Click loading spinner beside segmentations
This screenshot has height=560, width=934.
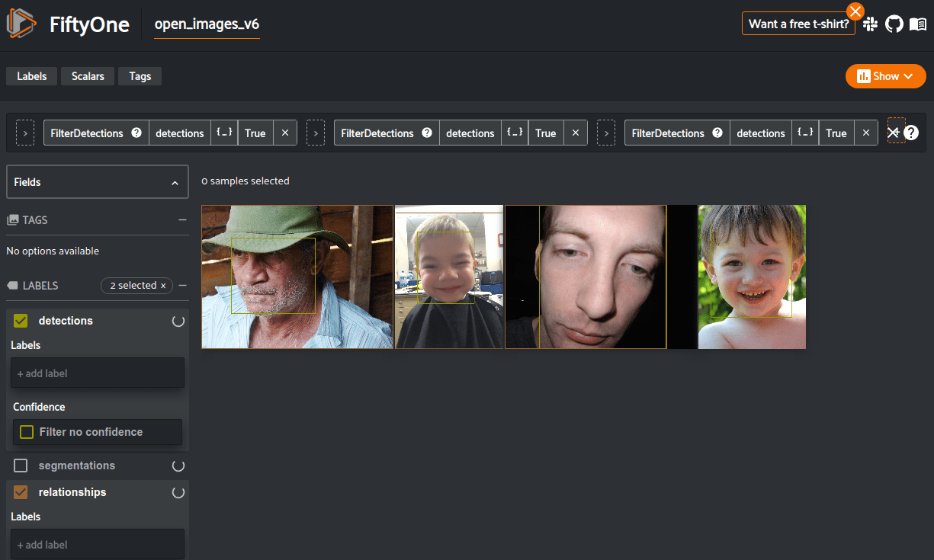178,466
